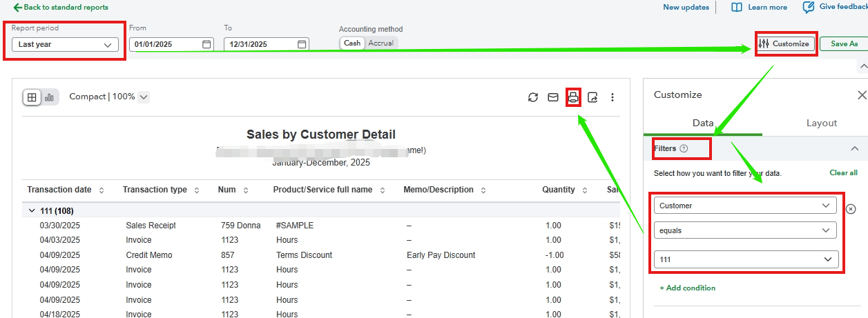Switch to chart view icon
Viewport: 868px width, 318px height.
tap(50, 97)
